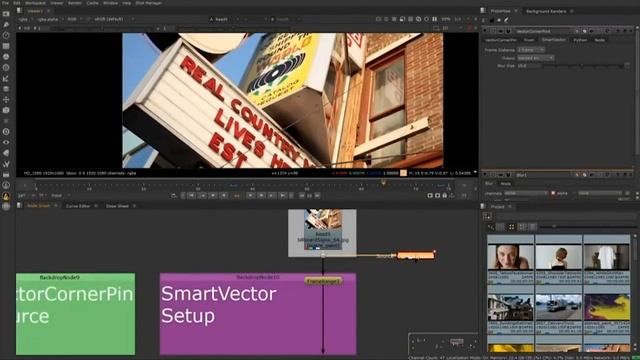Open the Views nodes eye icon

point(6,142)
